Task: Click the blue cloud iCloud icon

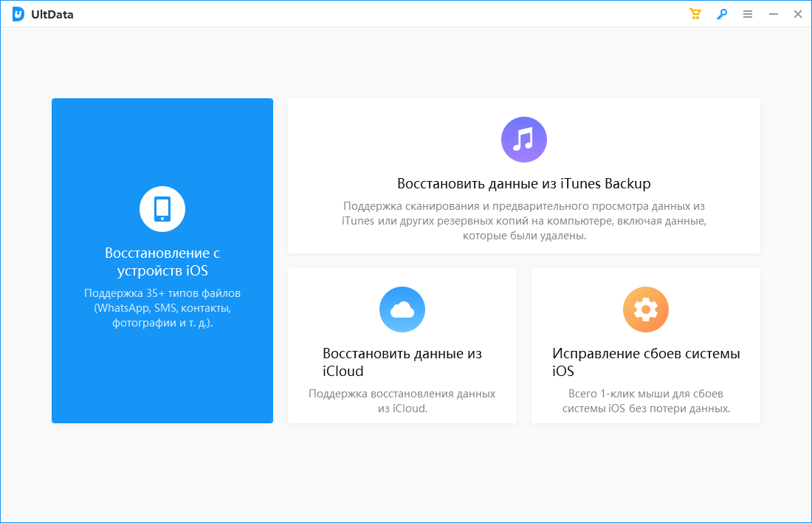Action: coord(402,310)
